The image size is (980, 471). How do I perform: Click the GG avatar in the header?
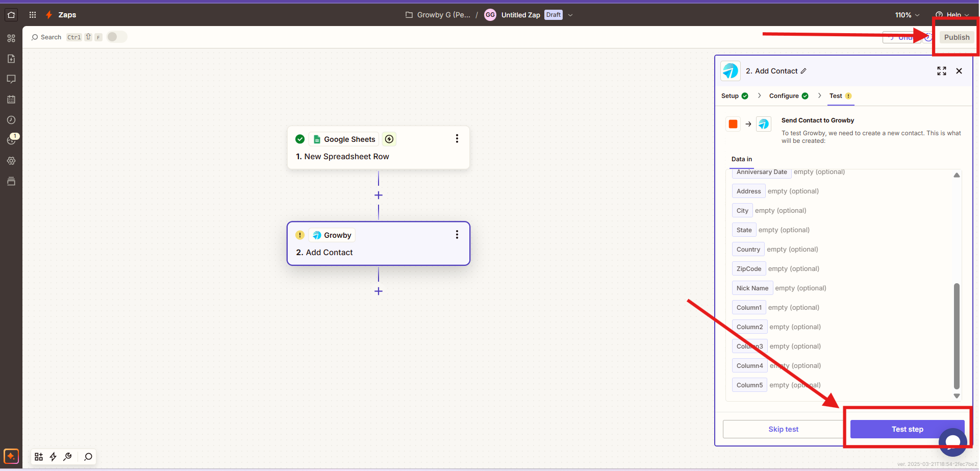click(490, 15)
